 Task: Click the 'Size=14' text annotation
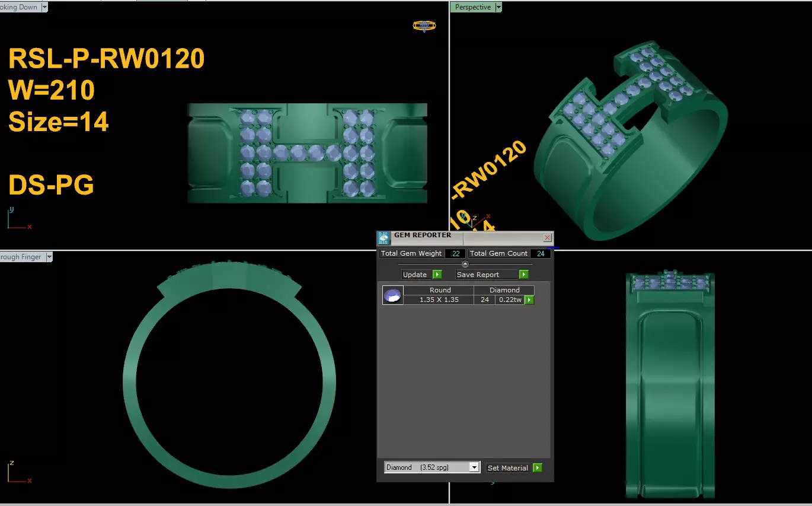58,122
